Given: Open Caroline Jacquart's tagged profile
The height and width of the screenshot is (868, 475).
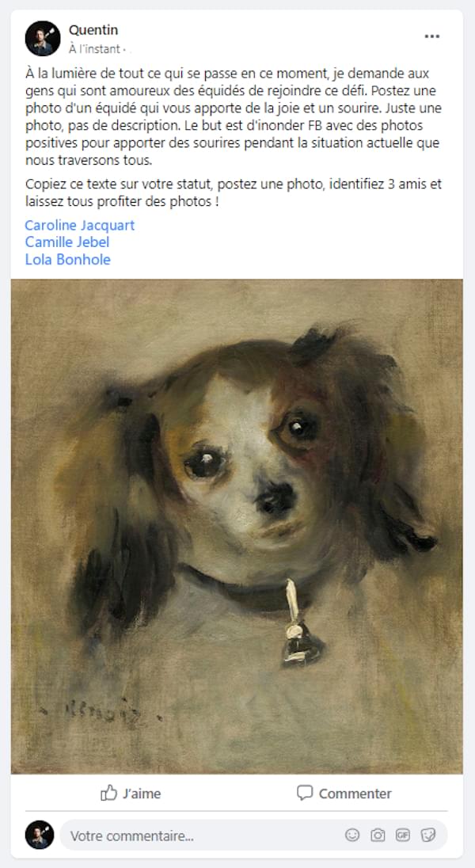Looking at the screenshot, I should (x=80, y=225).
